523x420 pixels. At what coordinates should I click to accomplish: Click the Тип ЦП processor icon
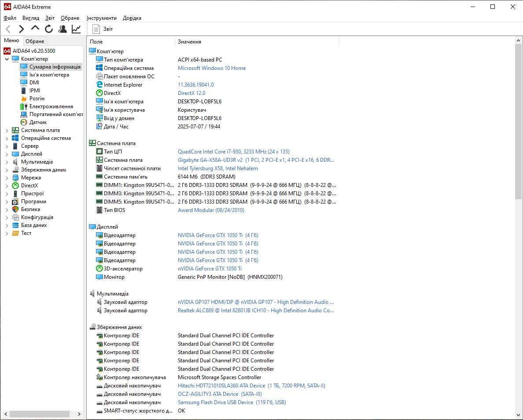click(99, 152)
